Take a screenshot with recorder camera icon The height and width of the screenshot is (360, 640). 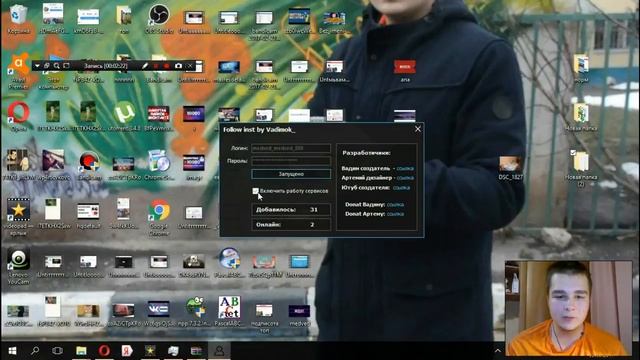coord(178,66)
